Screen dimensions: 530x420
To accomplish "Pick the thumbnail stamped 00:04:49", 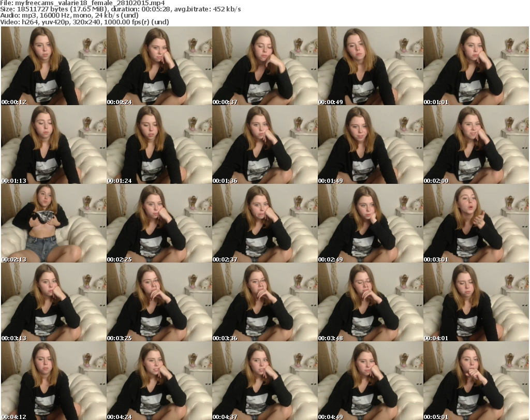I will (x=371, y=381).
